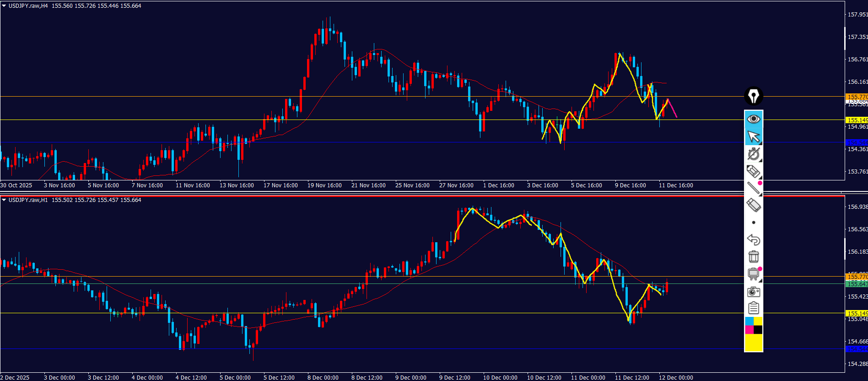The height and width of the screenshot is (381, 868).
Task: Click the black pen nib logo button
Action: [753, 96]
